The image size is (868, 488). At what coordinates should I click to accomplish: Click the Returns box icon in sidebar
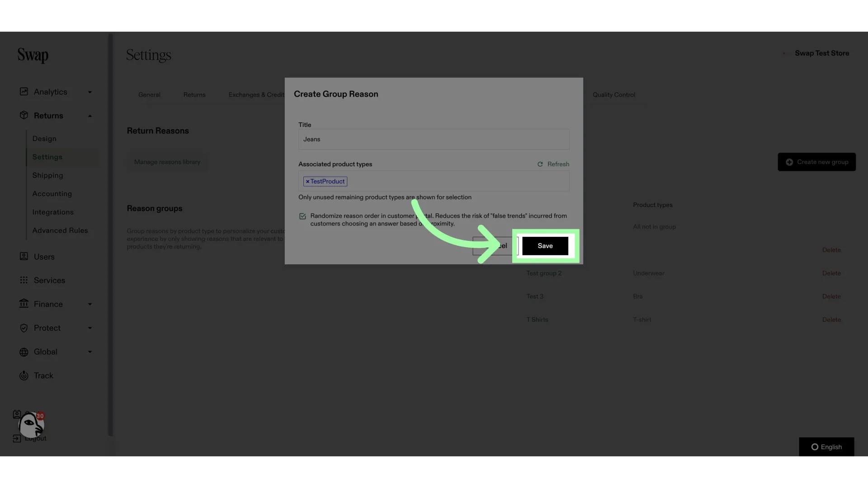point(24,115)
